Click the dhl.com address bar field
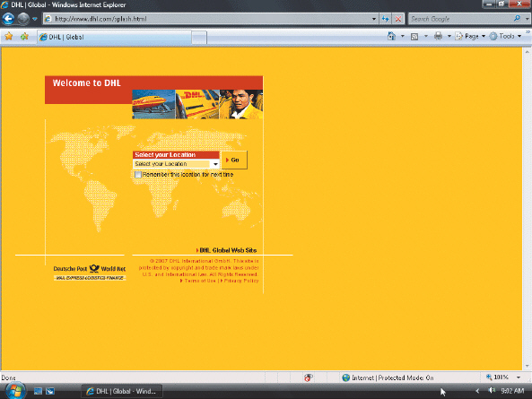This screenshot has height=399, width=532. 207,19
